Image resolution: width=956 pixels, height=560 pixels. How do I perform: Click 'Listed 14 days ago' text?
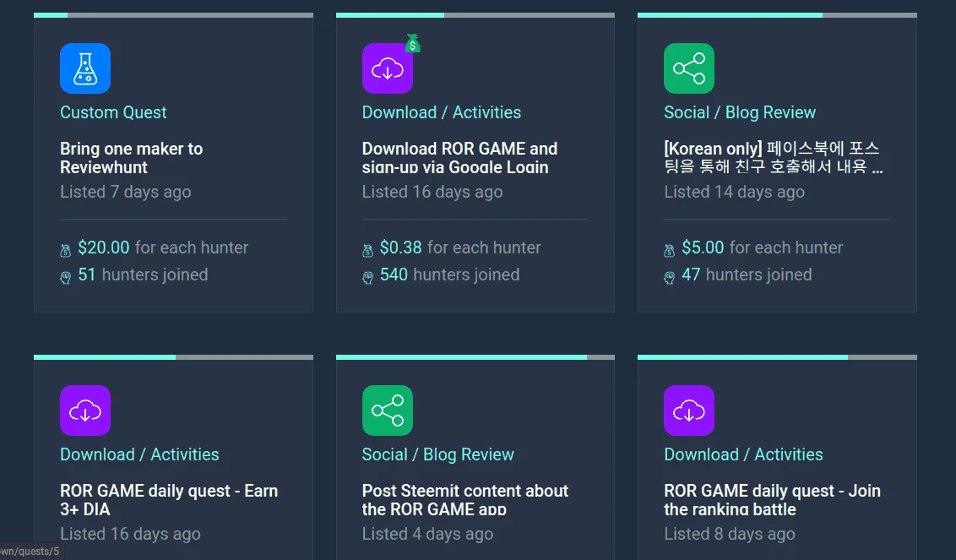coord(734,193)
